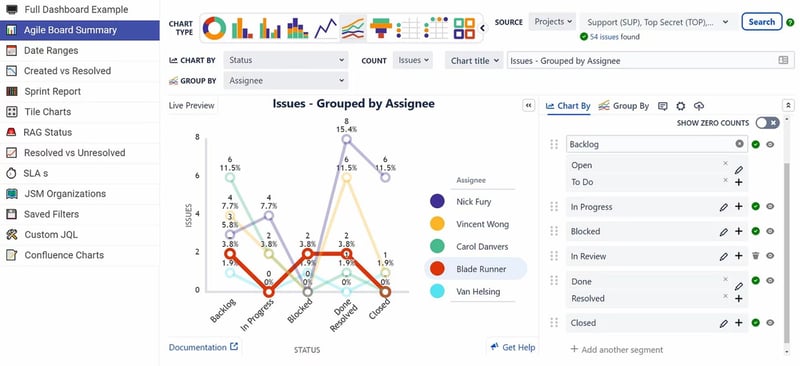
Task: Select the donut chart type icon
Action: pyautogui.click(x=214, y=28)
